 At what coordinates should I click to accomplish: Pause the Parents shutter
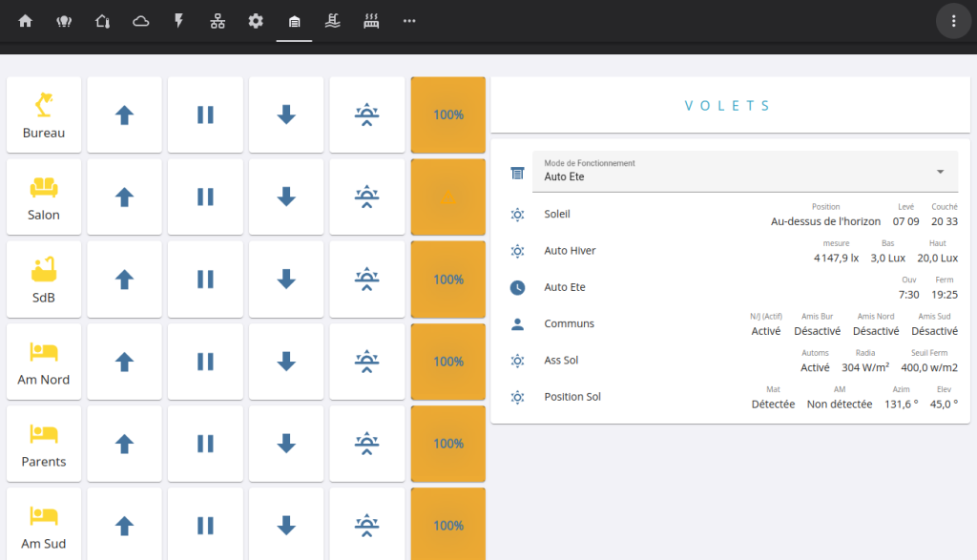(x=205, y=444)
